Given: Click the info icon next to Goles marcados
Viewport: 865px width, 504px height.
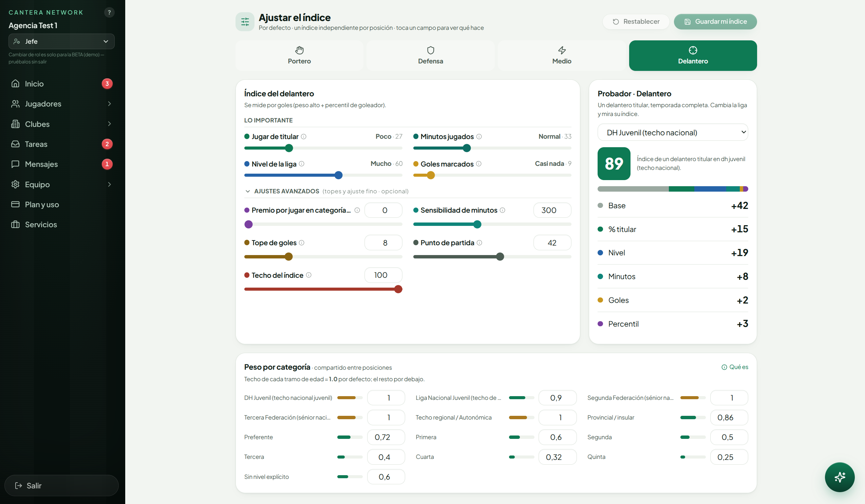Looking at the screenshot, I should pos(479,164).
